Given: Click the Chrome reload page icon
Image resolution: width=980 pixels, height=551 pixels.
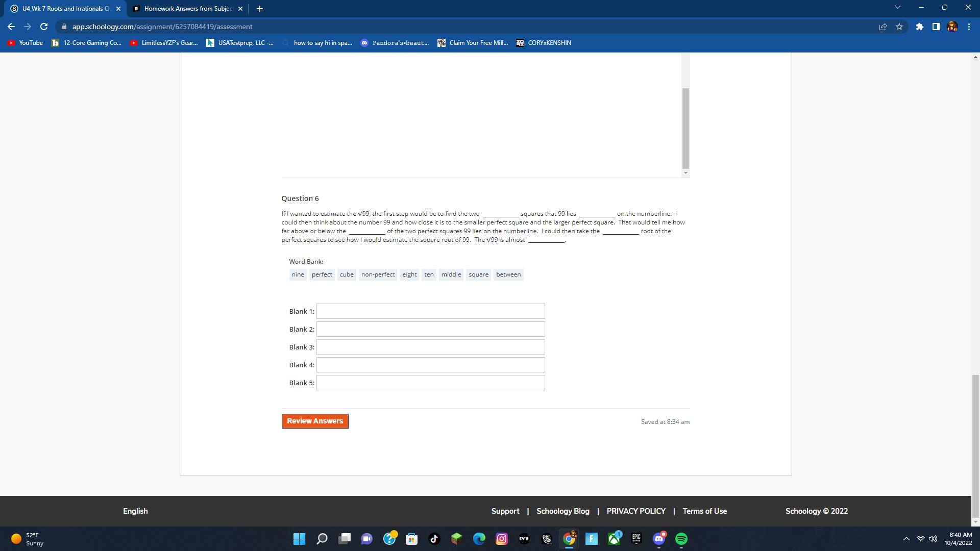Looking at the screenshot, I should click(44, 27).
